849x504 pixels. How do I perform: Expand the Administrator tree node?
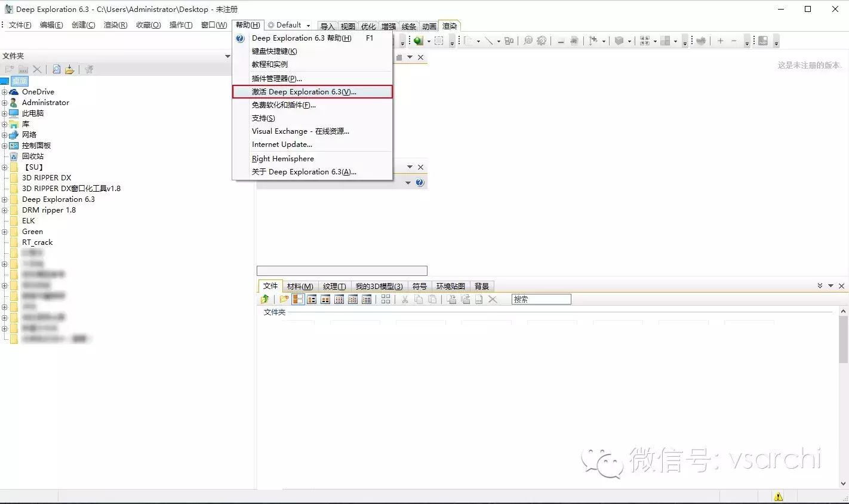(4, 103)
